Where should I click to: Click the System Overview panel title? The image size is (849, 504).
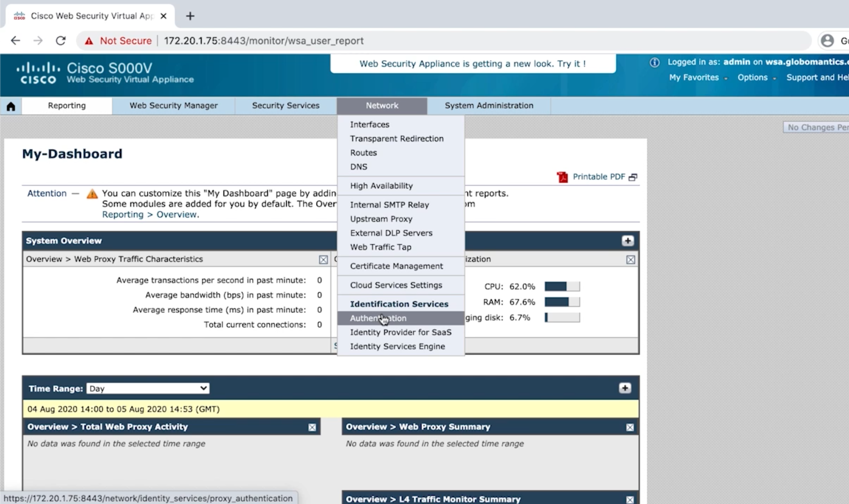(x=64, y=241)
